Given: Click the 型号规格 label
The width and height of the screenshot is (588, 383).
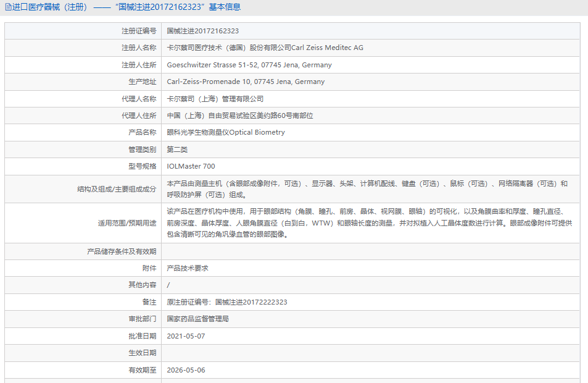Looking at the screenshot, I should 142,166.
